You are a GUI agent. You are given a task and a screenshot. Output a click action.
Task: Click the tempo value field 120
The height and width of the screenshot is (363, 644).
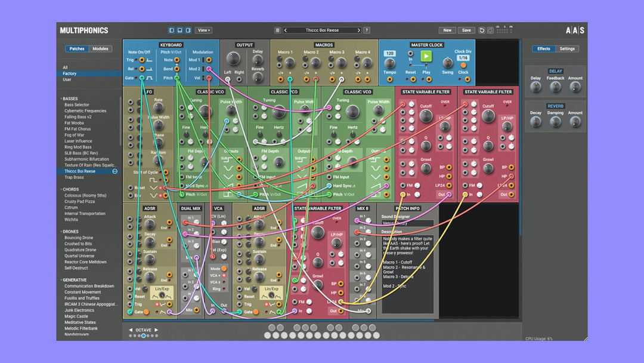coord(389,54)
